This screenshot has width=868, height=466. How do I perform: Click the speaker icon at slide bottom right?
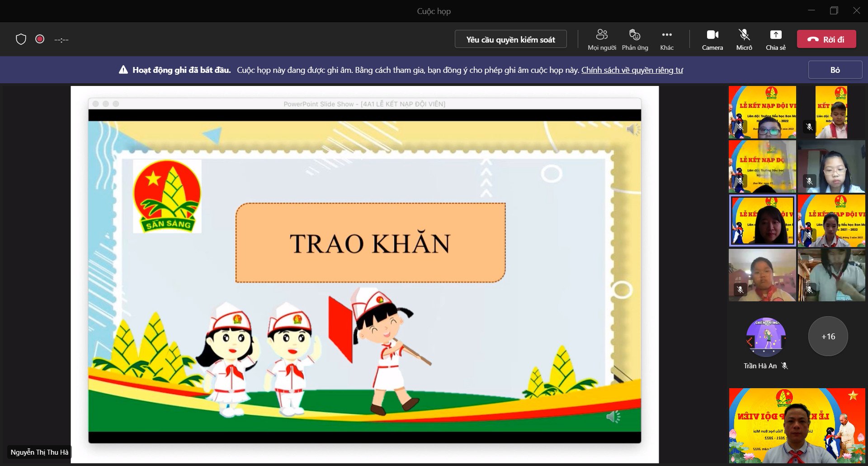point(613,417)
